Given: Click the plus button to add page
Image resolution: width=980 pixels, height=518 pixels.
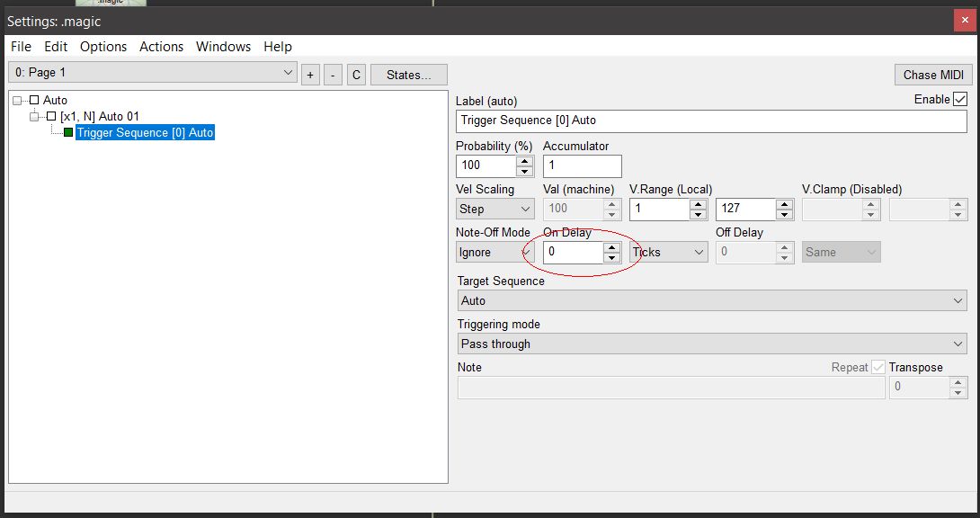Looking at the screenshot, I should 310,75.
